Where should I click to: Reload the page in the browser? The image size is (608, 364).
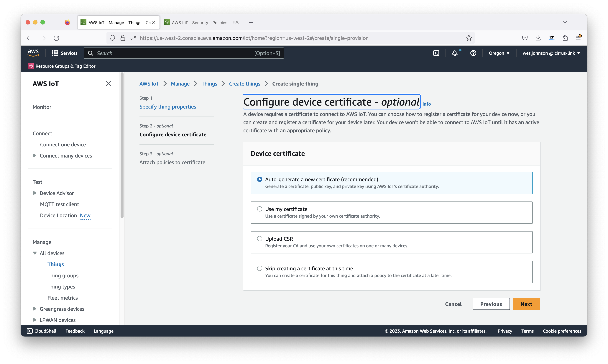56,38
